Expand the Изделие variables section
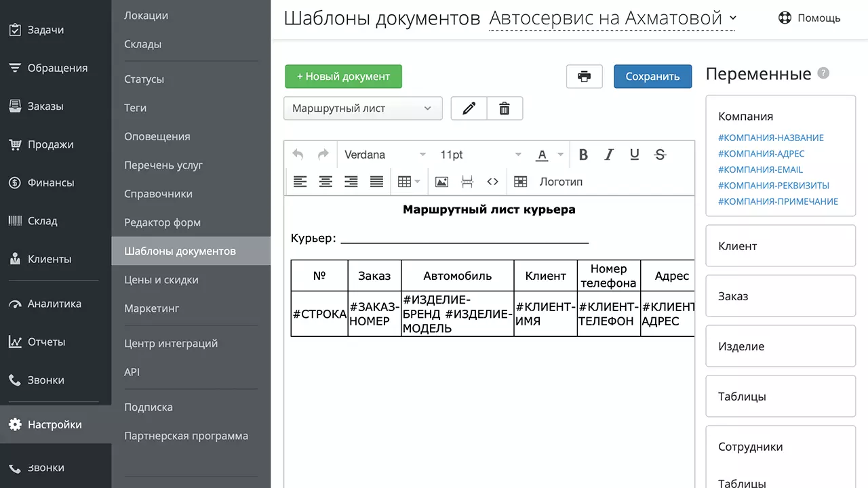The height and width of the screenshot is (488, 868). tap(781, 346)
